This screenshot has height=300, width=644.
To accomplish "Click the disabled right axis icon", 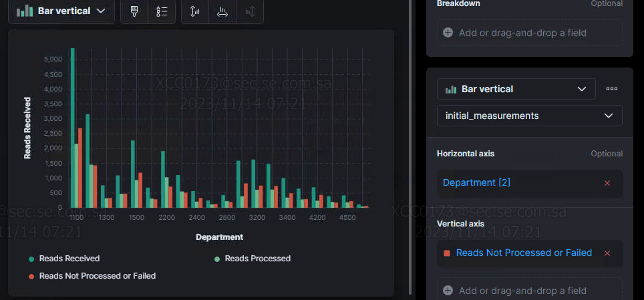I will pos(250,11).
